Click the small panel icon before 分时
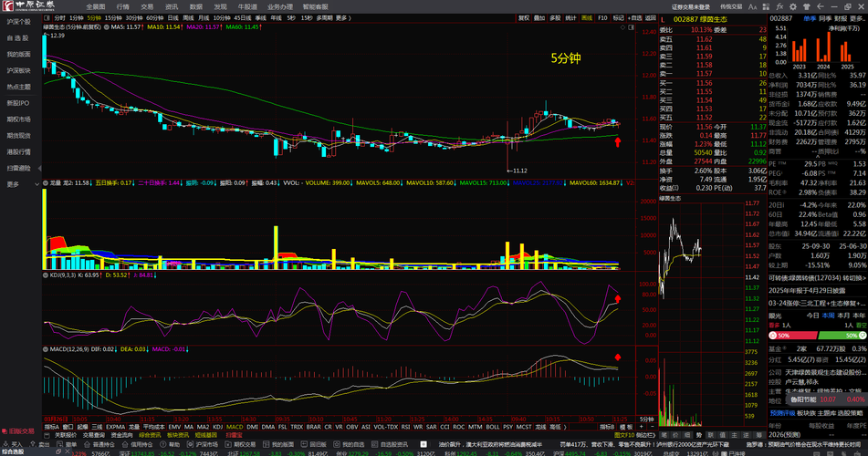868x456 pixels. 47,18
